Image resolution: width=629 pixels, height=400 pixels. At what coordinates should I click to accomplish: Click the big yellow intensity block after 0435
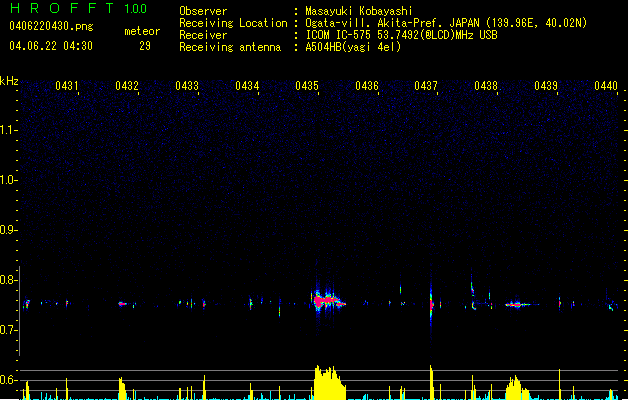[x=330, y=382]
